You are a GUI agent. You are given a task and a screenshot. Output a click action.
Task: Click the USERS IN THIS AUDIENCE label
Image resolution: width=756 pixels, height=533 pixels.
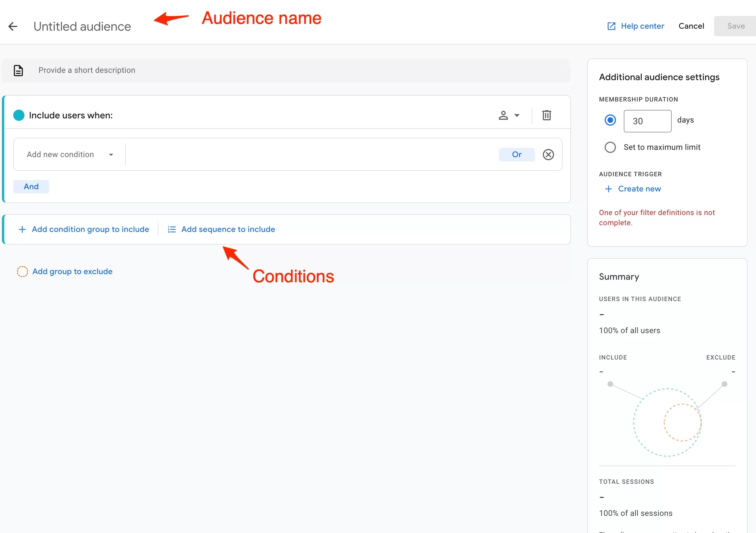click(640, 299)
